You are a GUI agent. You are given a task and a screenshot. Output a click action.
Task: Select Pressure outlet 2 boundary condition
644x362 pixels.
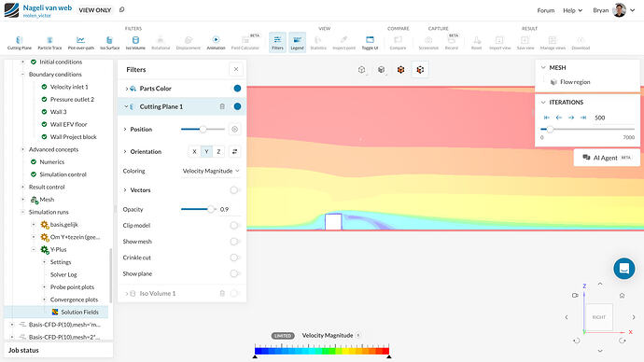pyautogui.click(x=72, y=99)
